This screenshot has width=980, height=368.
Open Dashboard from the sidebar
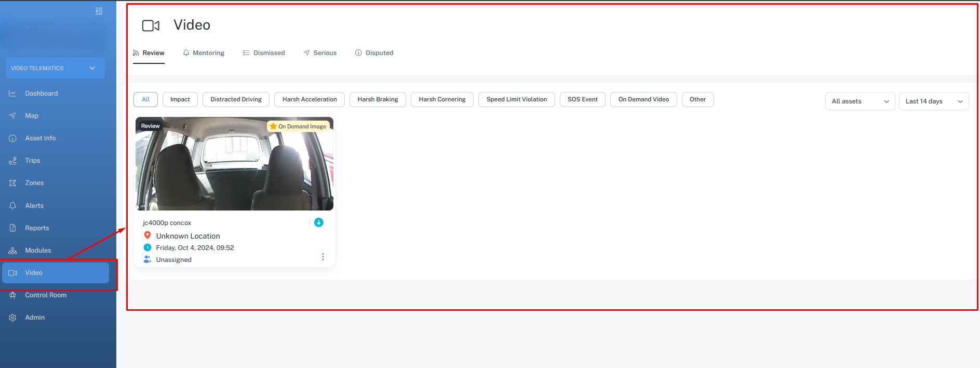click(x=41, y=94)
